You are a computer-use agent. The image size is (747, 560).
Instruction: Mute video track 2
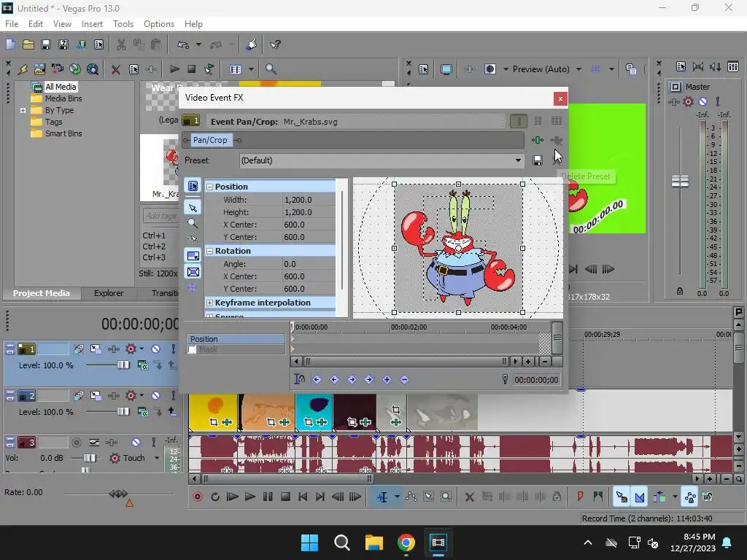155,396
